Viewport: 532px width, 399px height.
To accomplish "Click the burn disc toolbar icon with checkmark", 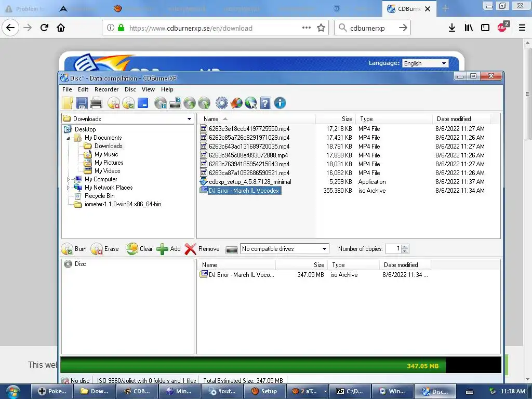I will 129,103.
